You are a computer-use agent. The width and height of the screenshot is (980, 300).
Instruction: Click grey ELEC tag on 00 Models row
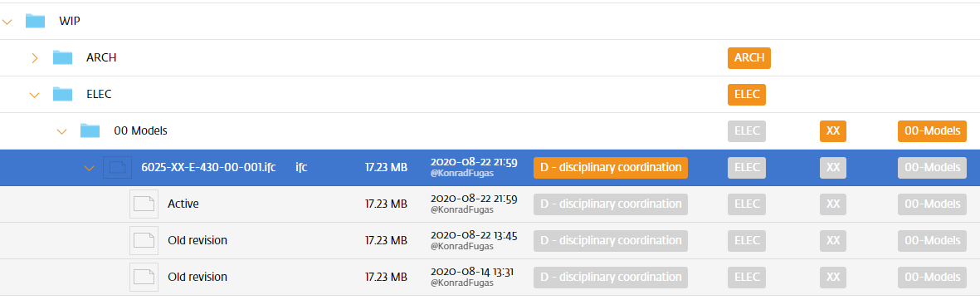coord(746,131)
